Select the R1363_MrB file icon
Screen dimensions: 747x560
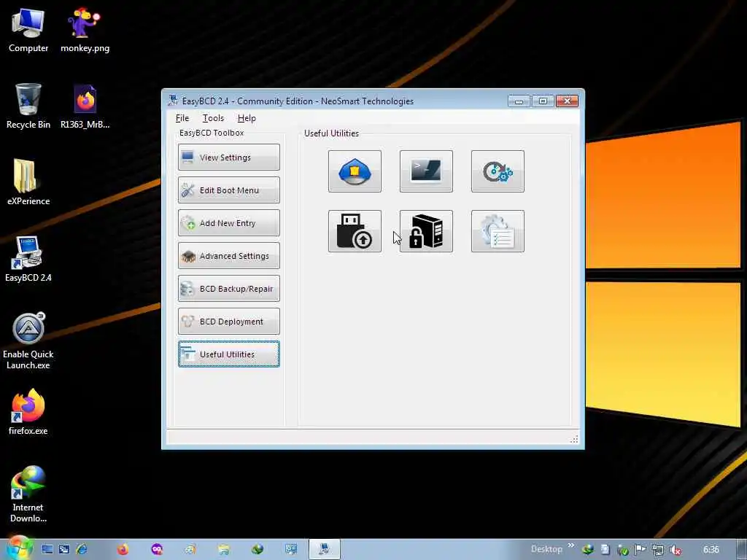point(85,106)
